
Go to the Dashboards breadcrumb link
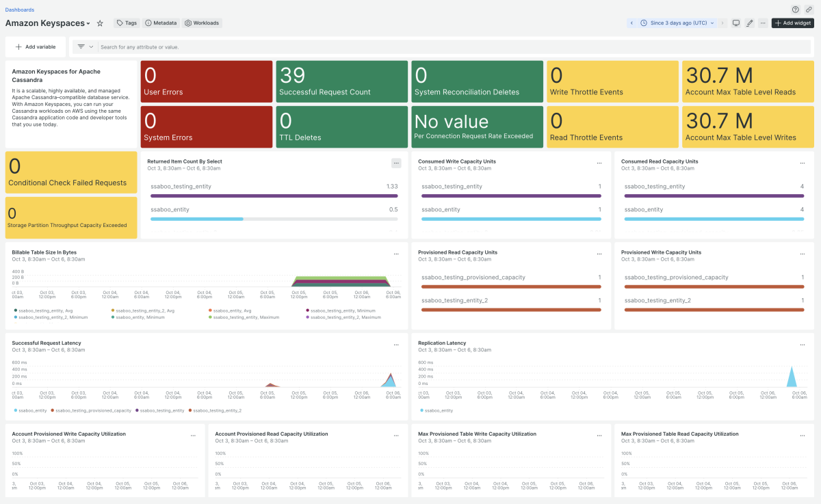20,10
